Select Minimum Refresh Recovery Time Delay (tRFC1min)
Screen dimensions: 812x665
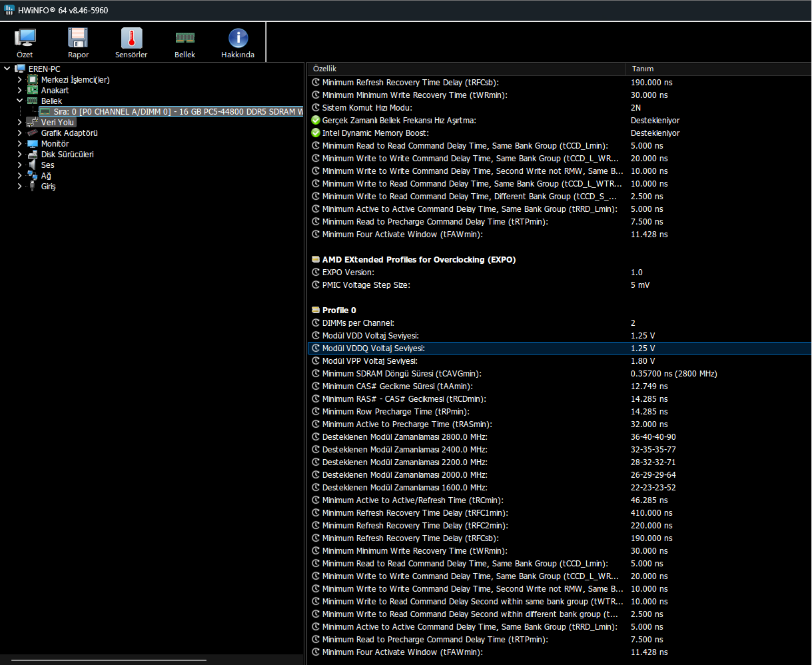559,513
